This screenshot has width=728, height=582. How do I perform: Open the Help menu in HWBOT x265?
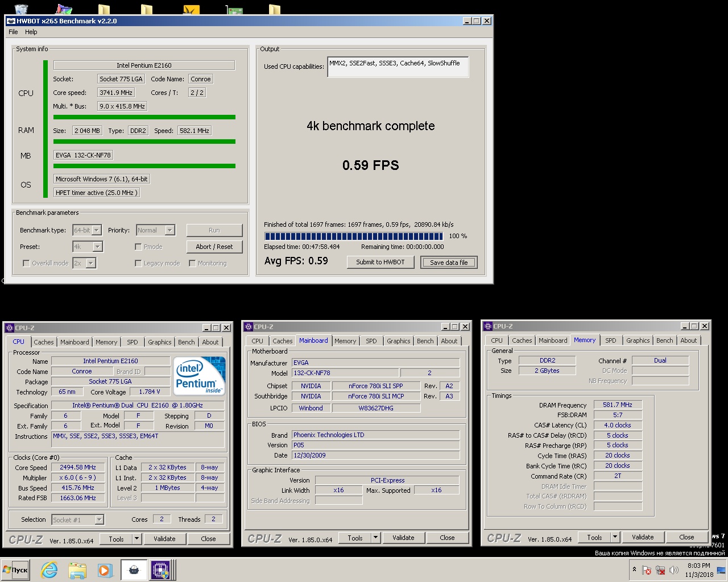tap(31, 32)
